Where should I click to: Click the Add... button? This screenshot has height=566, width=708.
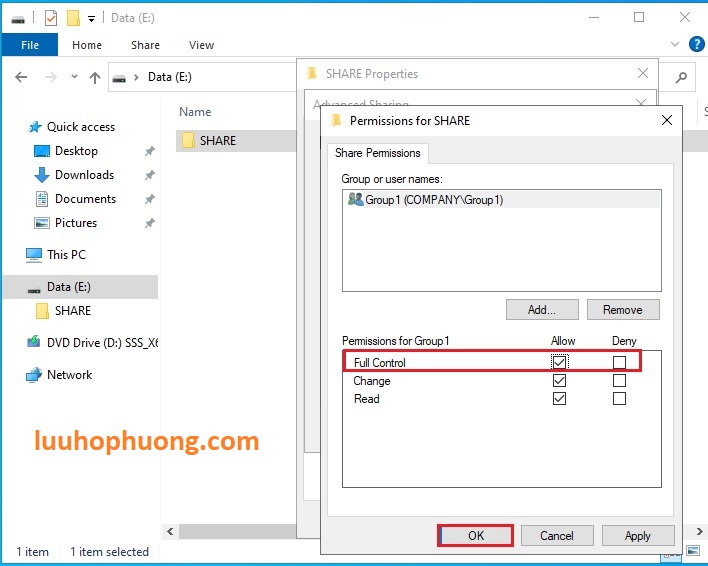click(x=542, y=310)
